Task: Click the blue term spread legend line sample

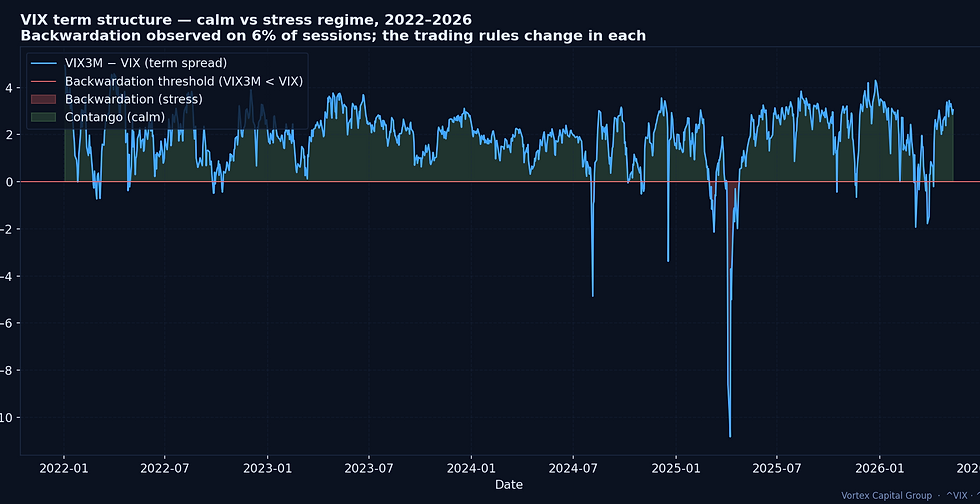Action: (x=42, y=63)
